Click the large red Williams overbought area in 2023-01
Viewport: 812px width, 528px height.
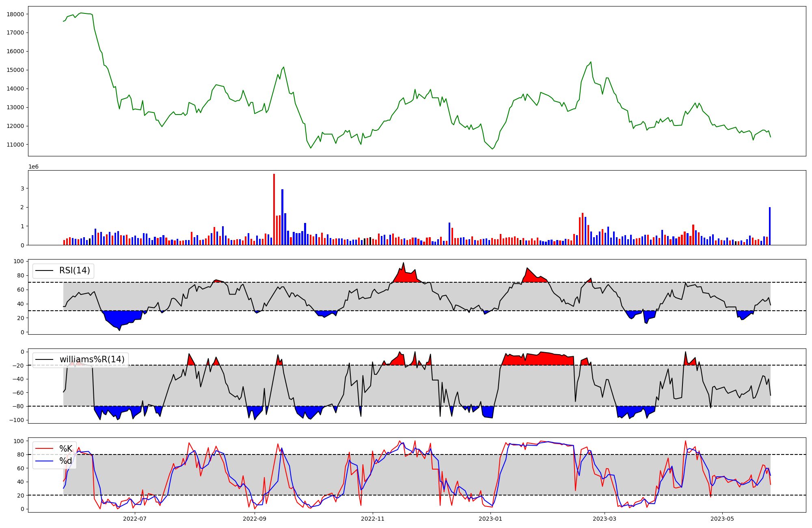pyautogui.click(x=536, y=359)
